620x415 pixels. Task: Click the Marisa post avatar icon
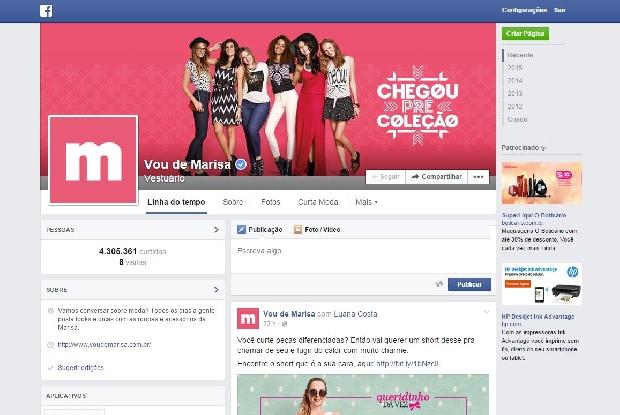coord(248,319)
